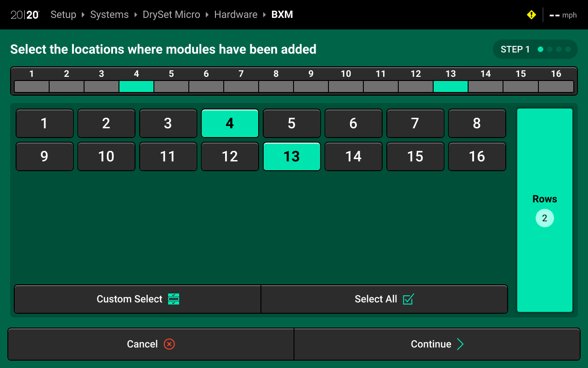
Task: Click segment 13 in the row strip
Action: coord(451,86)
